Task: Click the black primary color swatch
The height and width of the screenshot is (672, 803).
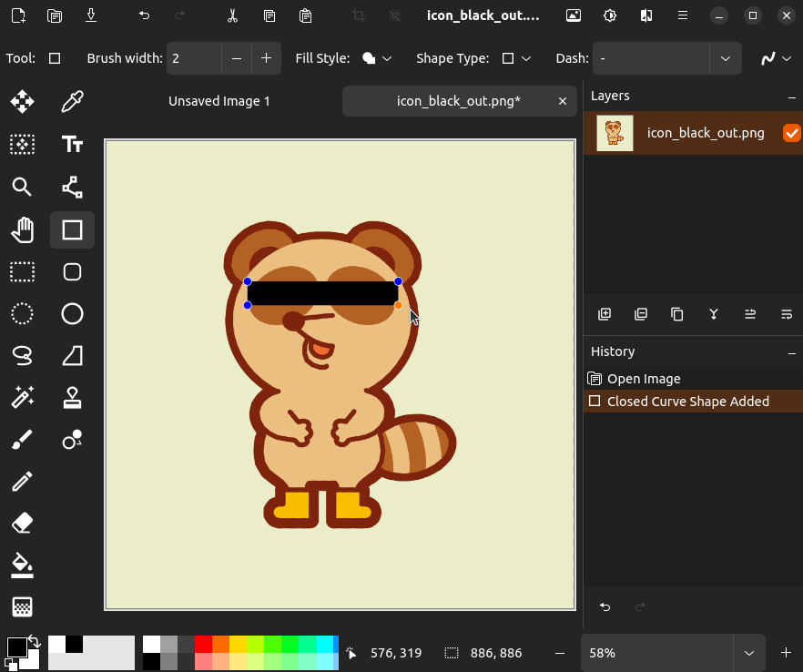Action: pyautogui.click(x=15, y=647)
